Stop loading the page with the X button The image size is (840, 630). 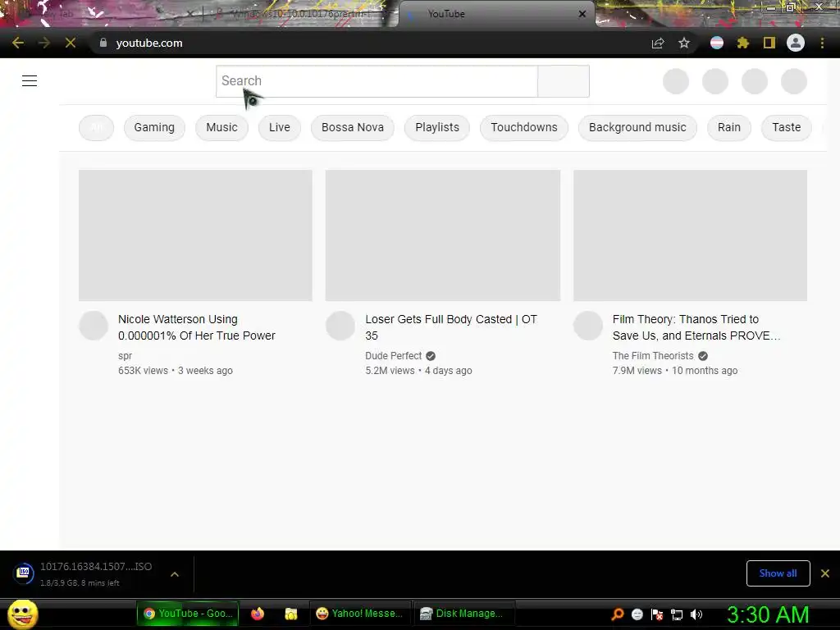[71, 43]
